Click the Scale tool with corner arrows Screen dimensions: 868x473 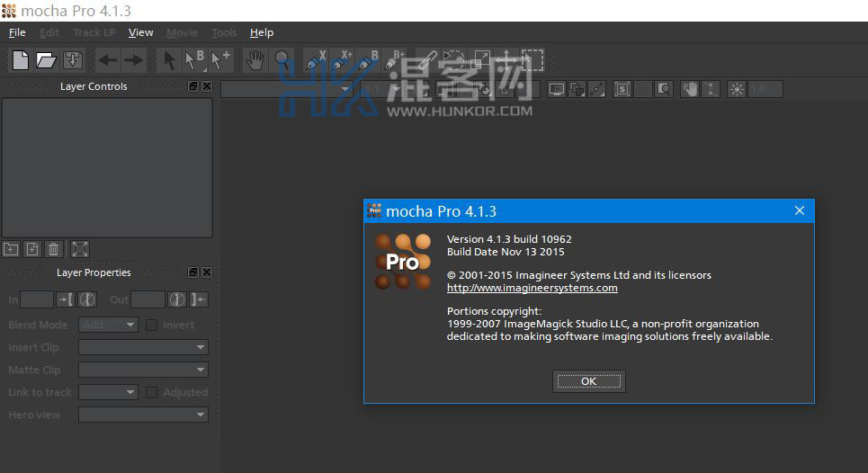click(x=480, y=59)
